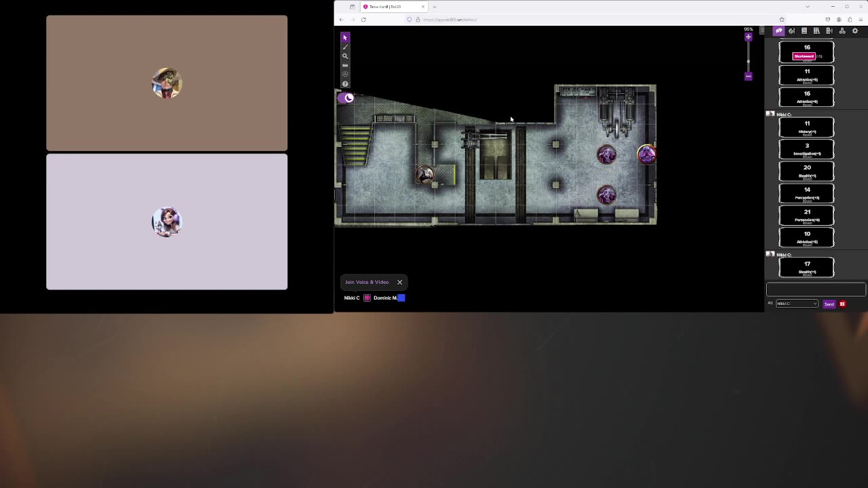Close the Roll20 browser tab
868x488 pixels.
pyautogui.click(x=422, y=7)
